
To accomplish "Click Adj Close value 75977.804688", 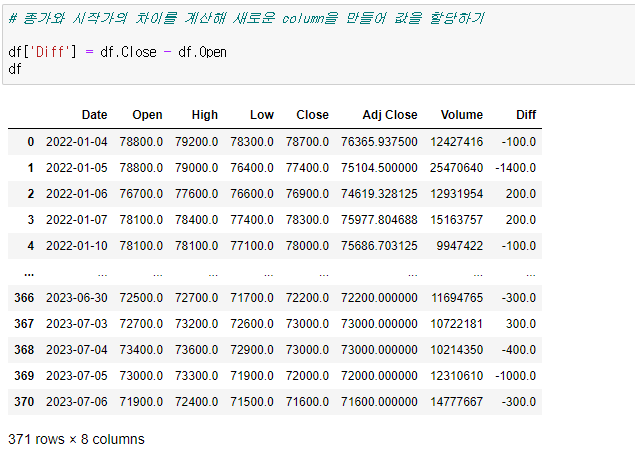I will (379, 220).
